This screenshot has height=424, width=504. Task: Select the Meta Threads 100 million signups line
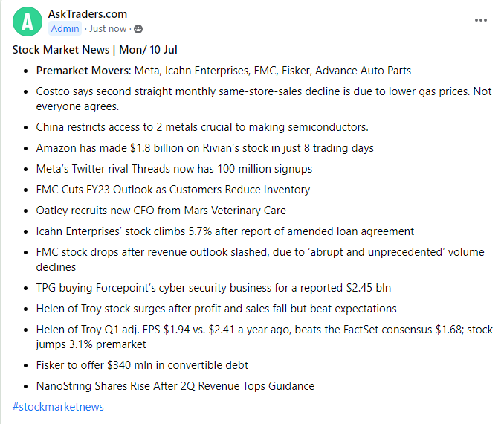click(x=174, y=169)
